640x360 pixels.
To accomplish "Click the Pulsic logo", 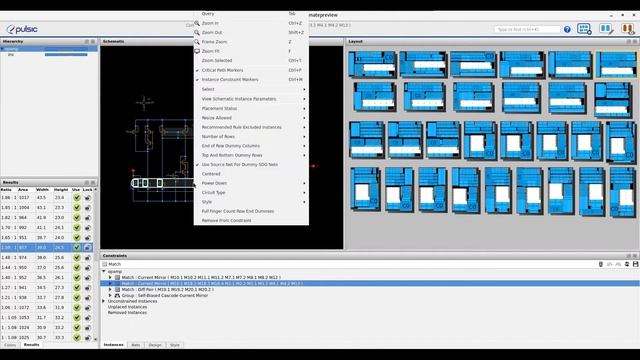I will pyautogui.click(x=22, y=29).
